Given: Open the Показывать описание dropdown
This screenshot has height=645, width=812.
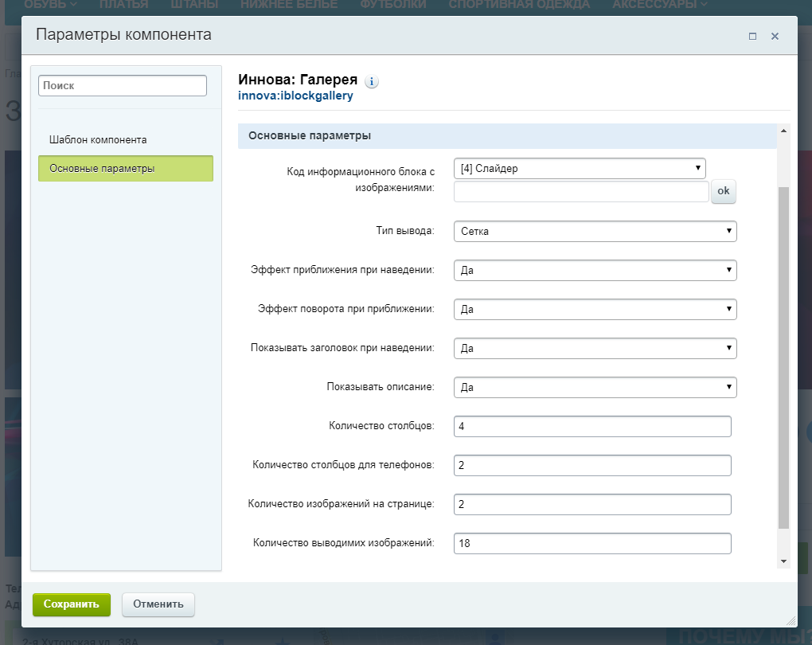Looking at the screenshot, I should coord(595,387).
